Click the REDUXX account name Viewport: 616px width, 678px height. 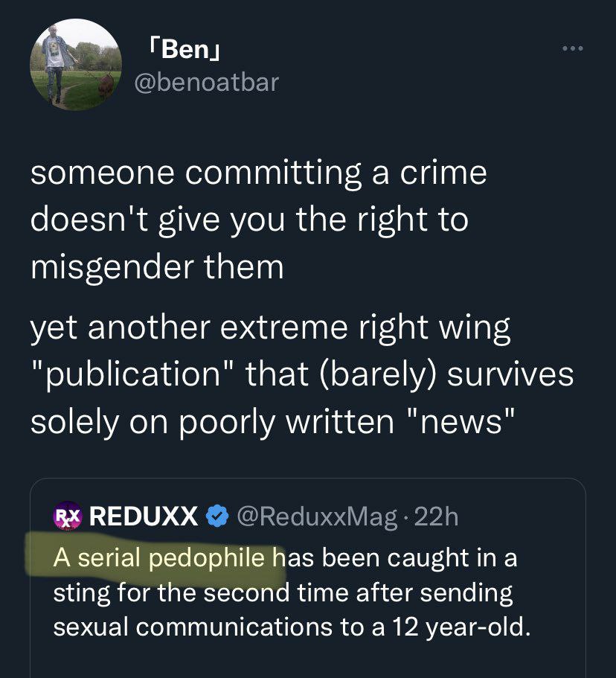click(144, 515)
